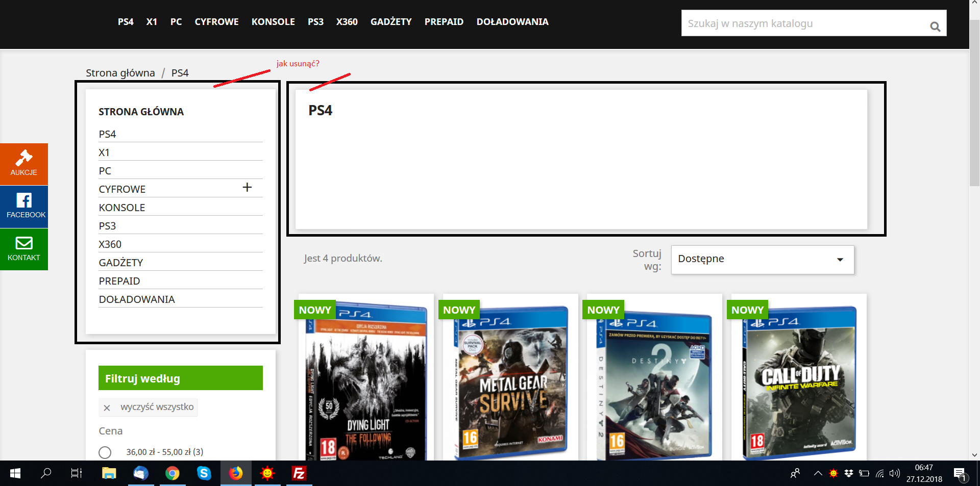The image size is (980, 486).
Task: Select the 36,00 zł - 55,00 zł price filter
Action: [x=105, y=452]
